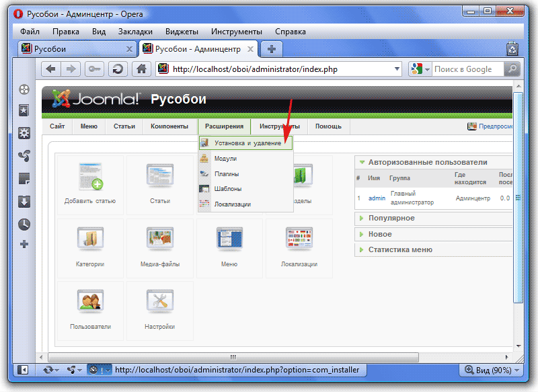
Task: Expand the Популярное panel
Action: click(x=391, y=218)
